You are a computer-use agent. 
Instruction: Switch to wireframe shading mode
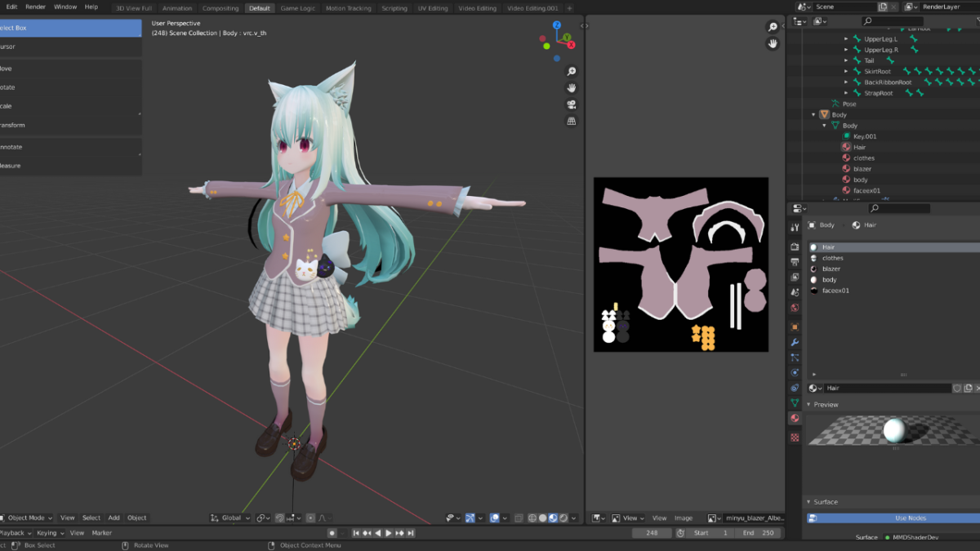[x=532, y=518]
